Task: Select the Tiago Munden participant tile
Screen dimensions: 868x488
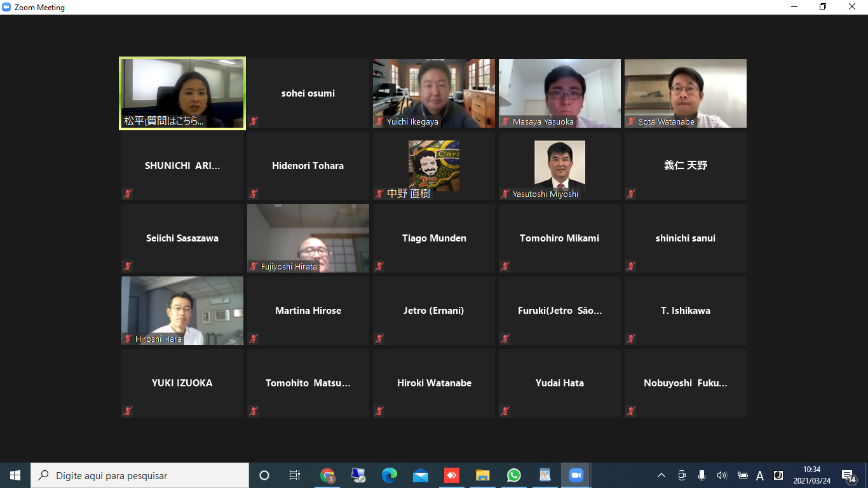Action: (434, 238)
